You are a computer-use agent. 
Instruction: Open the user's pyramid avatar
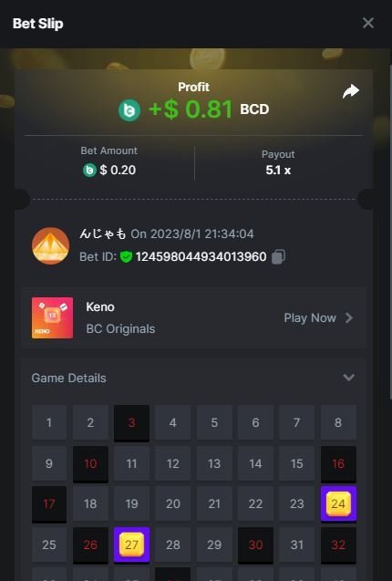click(x=51, y=245)
